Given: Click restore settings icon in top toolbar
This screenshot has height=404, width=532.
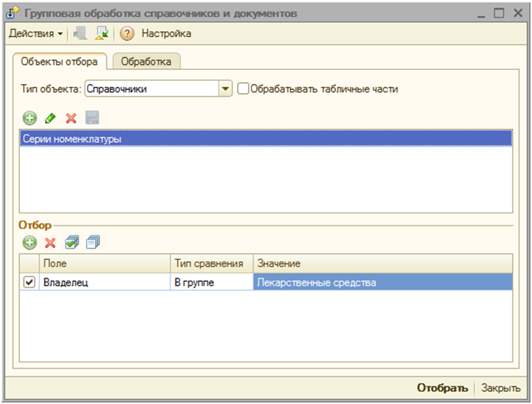Looking at the screenshot, I should tap(102, 34).
